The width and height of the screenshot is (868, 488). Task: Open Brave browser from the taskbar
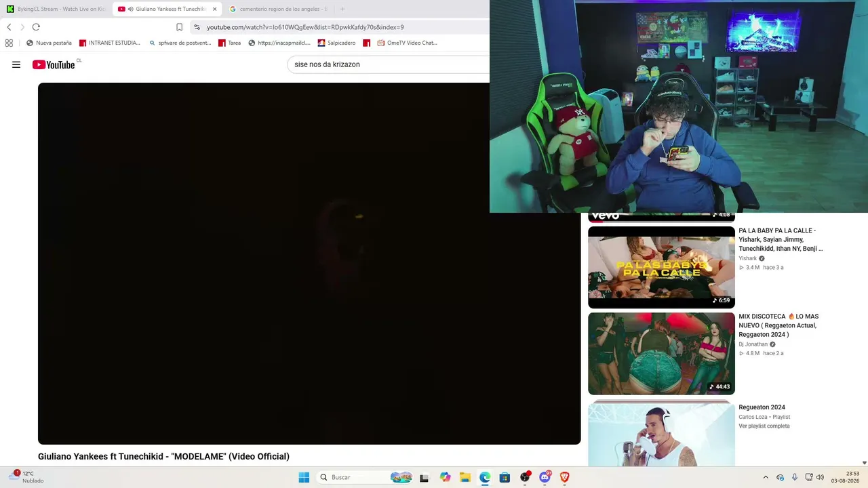[564, 477]
